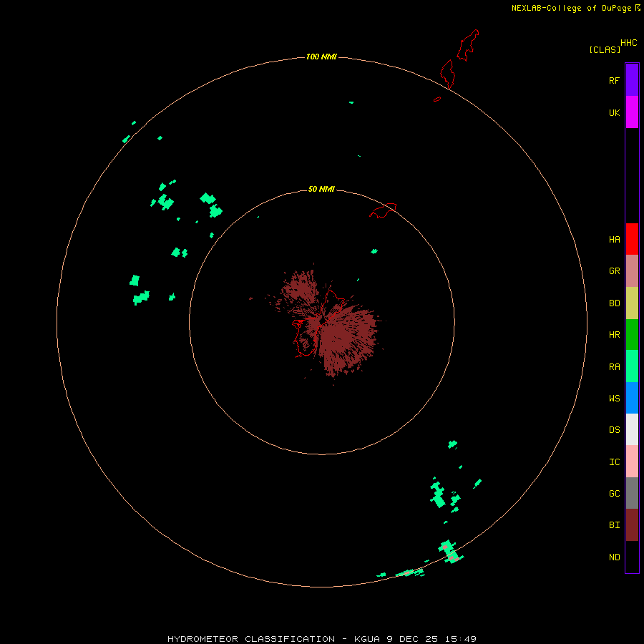
Task: Click the IC pink legend swatch
Action: click(x=632, y=462)
